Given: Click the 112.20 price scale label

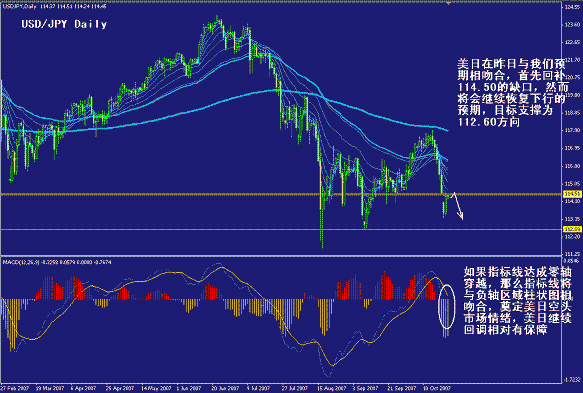Looking at the screenshot, I should (x=573, y=236).
